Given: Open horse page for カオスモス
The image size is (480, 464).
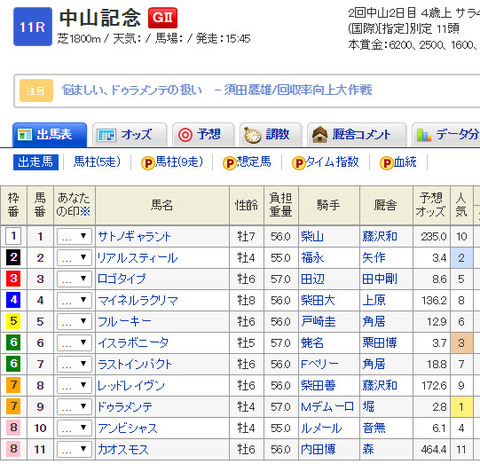Looking at the screenshot, I should (123, 450).
